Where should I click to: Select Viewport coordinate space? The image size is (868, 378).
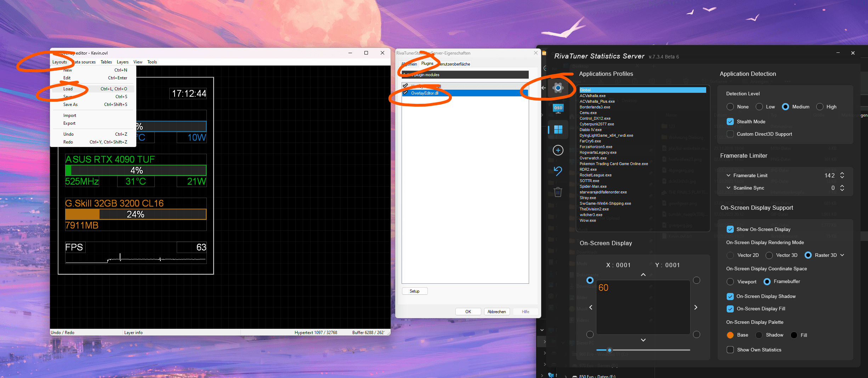pos(730,282)
